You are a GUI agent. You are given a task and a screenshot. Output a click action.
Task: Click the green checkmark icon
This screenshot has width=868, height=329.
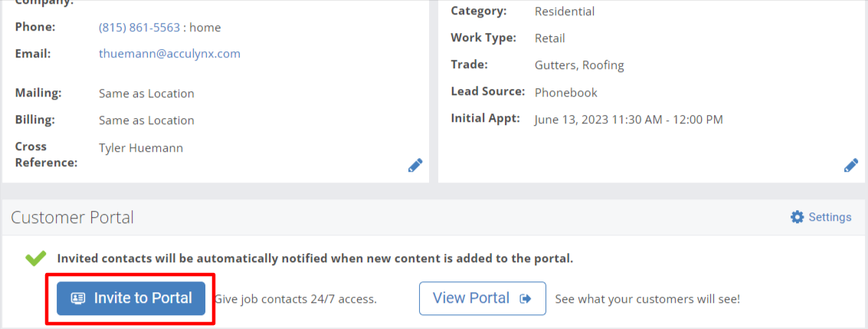tap(36, 258)
